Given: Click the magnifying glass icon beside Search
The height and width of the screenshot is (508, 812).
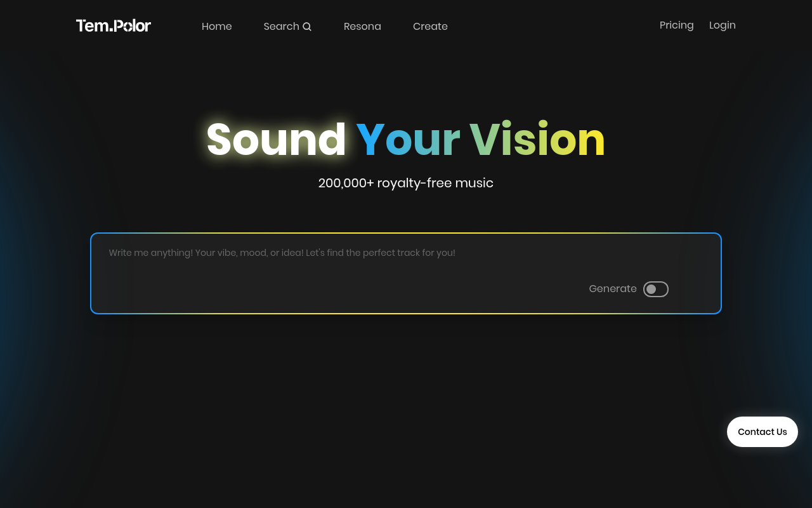Looking at the screenshot, I should point(307,27).
